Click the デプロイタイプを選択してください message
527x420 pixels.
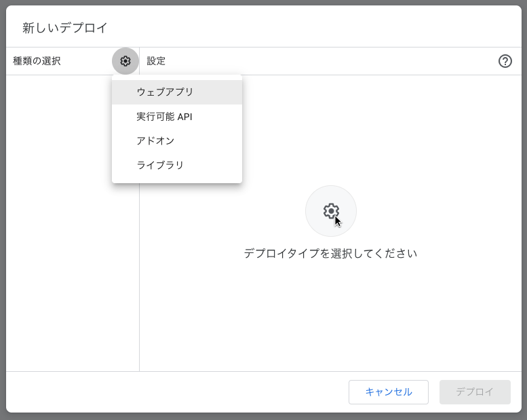coord(331,253)
